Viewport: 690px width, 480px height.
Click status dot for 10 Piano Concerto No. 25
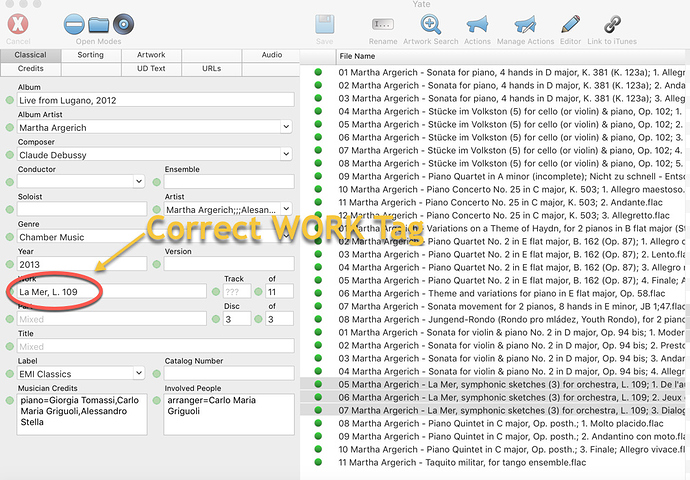tap(318, 189)
